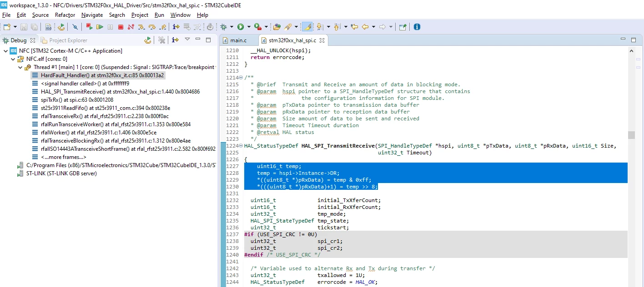This screenshot has width=644, height=287.
Task: Collapse the comment fold at line 1214
Action: coord(241,78)
